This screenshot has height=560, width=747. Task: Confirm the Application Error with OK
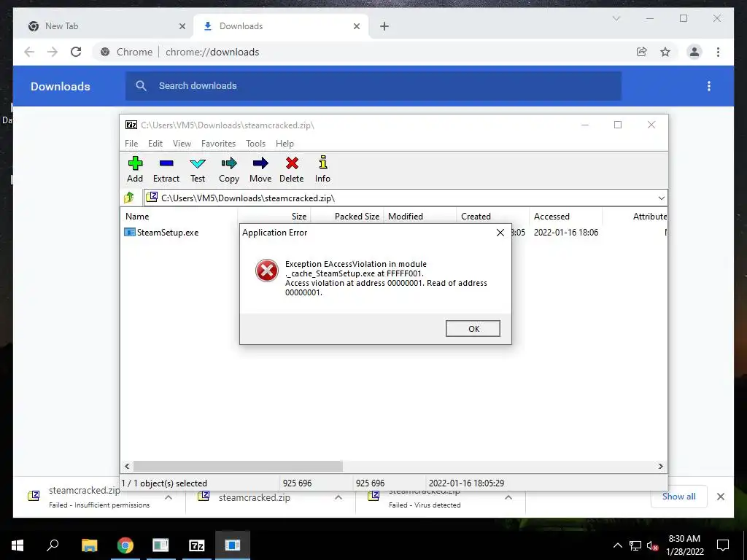473,329
